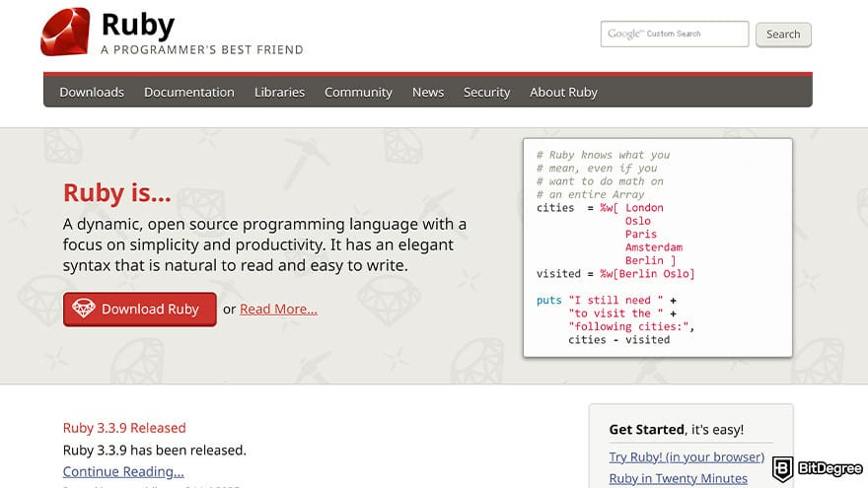The width and height of the screenshot is (868, 488).
Task: Click 'Get Started, it's easy!' heading
Action: pyautogui.click(x=676, y=430)
